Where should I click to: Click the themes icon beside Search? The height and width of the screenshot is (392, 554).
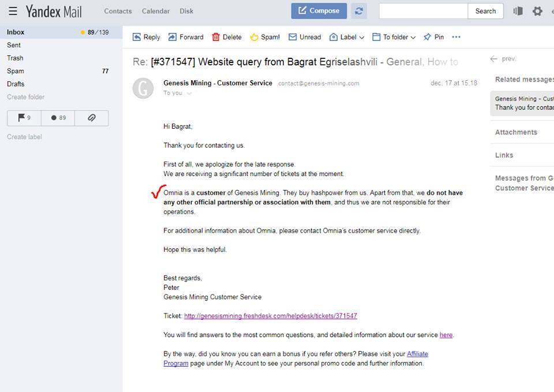pos(518,11)
